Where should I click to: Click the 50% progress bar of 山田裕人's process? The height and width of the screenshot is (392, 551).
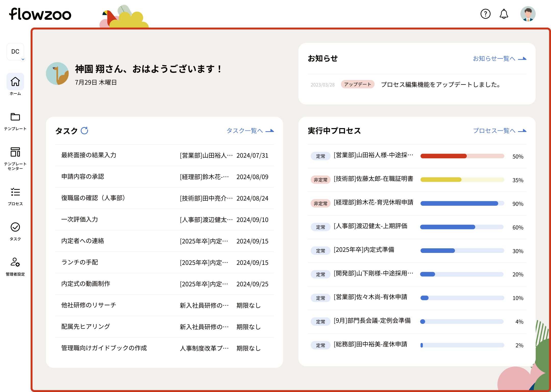(x=462, y=156)
